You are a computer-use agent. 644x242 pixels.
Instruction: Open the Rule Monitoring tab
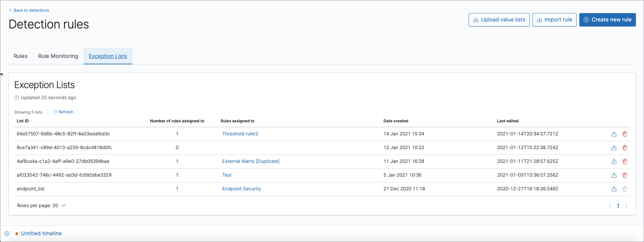58,56
